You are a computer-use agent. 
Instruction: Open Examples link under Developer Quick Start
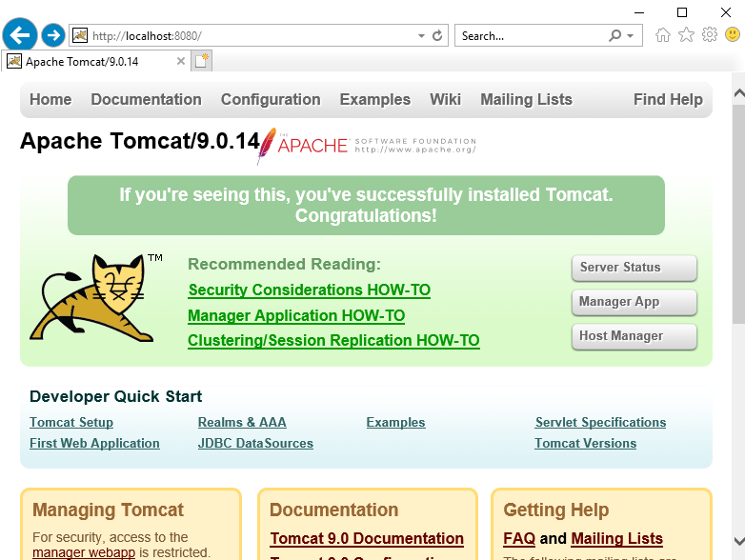tap(395, 422)
